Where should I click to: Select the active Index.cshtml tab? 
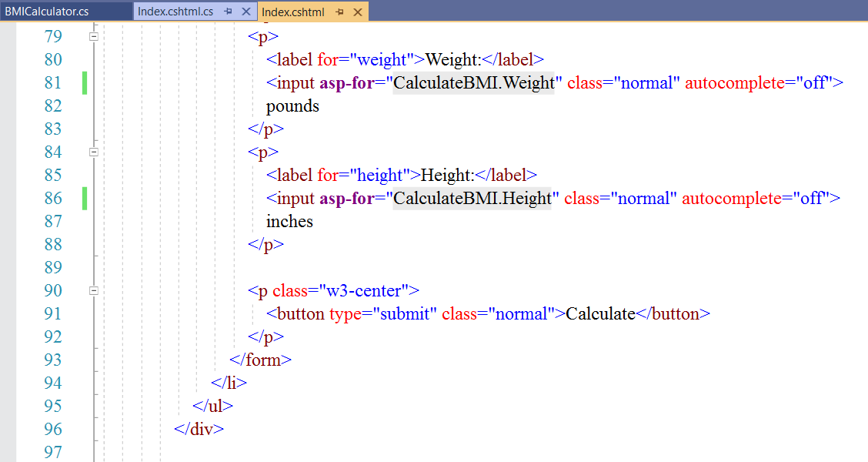tap(293, 12)
